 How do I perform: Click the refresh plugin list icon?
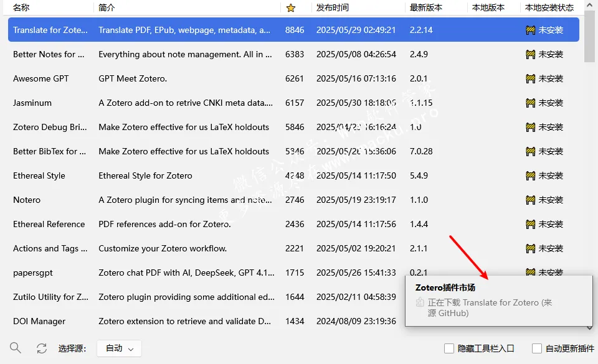(x=42, y=348)
